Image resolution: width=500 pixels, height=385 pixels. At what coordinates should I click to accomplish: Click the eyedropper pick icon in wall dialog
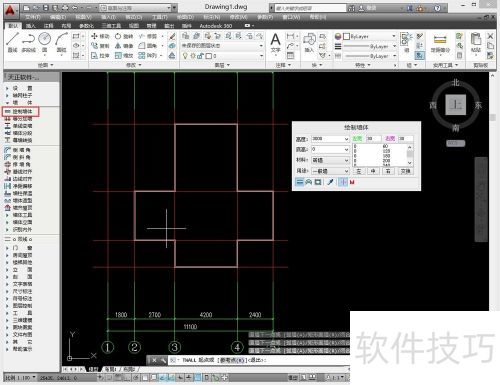[330, 182]
